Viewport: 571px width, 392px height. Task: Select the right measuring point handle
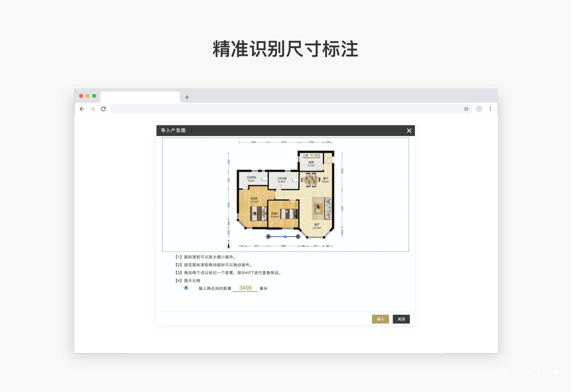point(298,237)
